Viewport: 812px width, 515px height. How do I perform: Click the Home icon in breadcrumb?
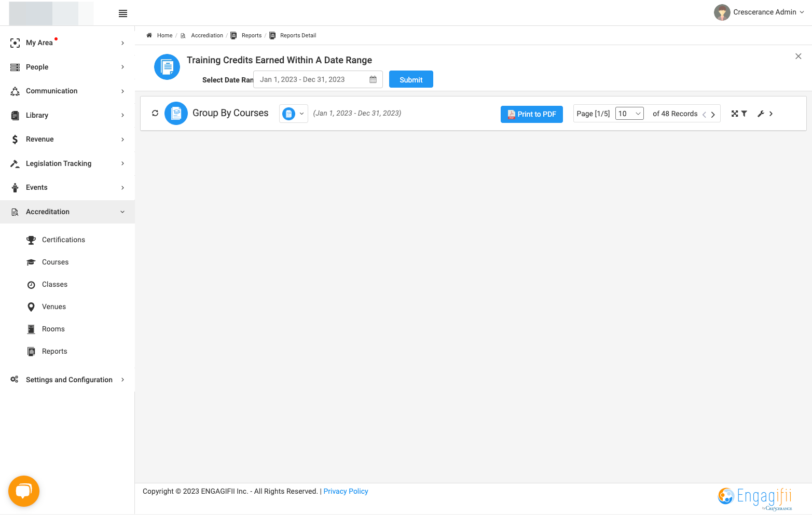click(149, 35)
